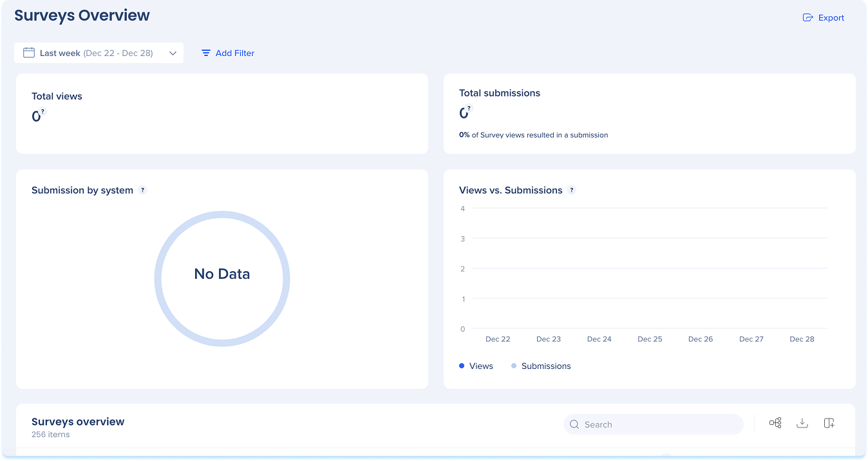Click the Surveys overview table heading

pyautogui.click(x=78, y=422)
